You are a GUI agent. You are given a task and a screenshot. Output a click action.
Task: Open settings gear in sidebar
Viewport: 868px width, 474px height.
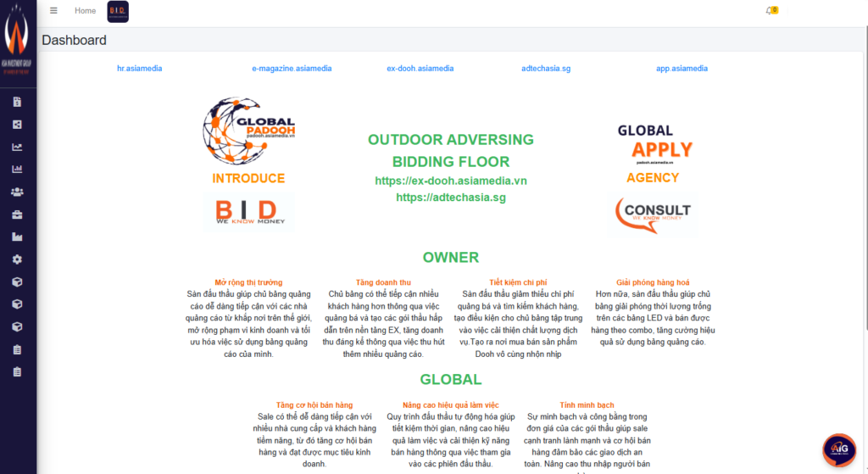[17, 259]
